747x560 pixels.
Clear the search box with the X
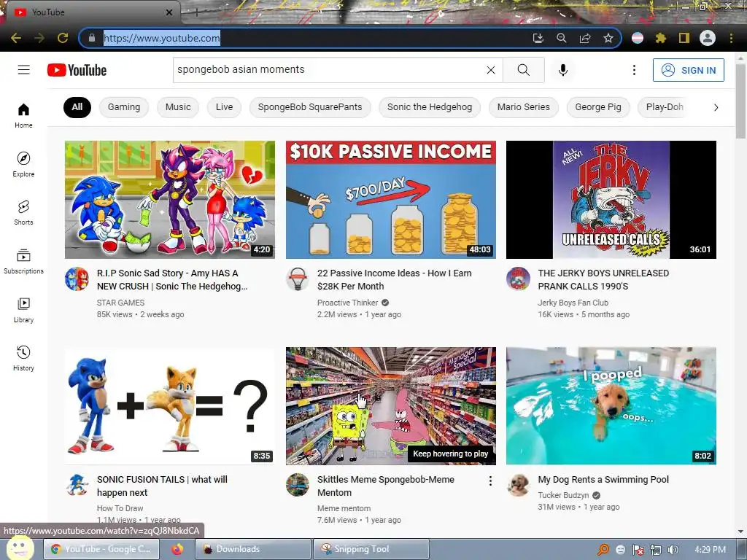491,70
